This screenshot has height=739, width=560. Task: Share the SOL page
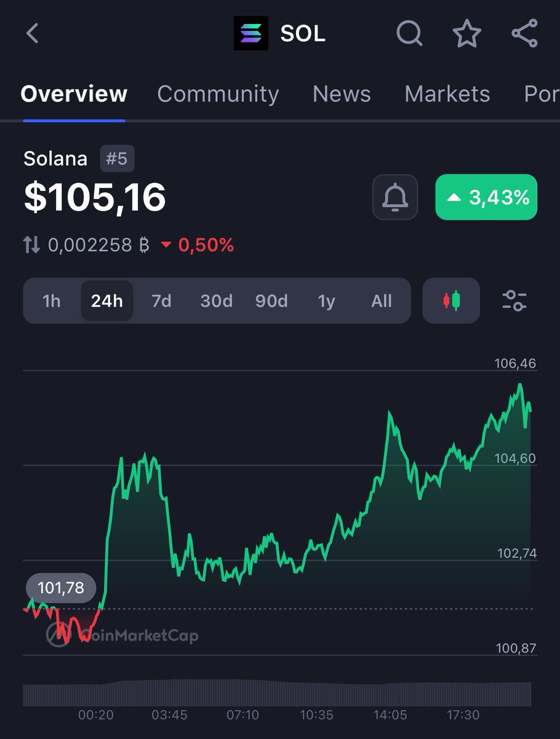[525, 33]
